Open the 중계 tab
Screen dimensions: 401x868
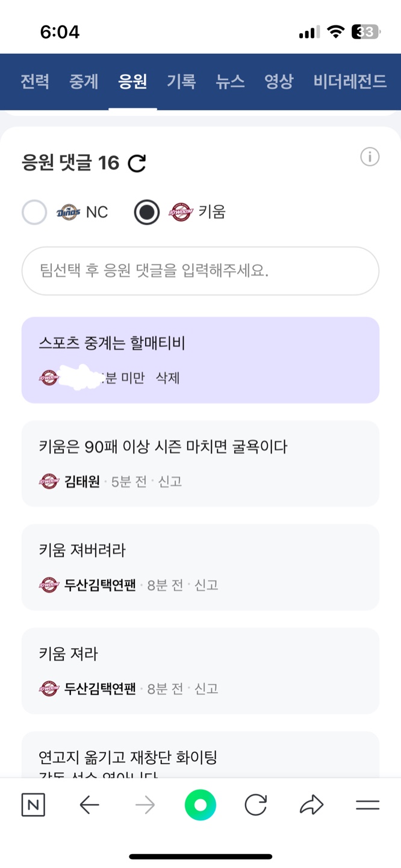(x=84, y=81)
